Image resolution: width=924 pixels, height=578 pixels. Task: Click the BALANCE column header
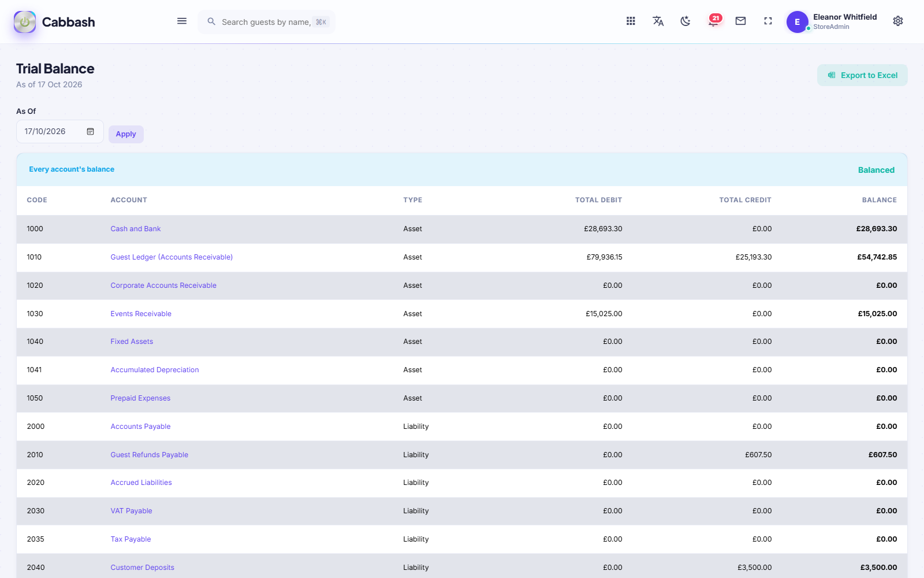(x=880, y=200)
